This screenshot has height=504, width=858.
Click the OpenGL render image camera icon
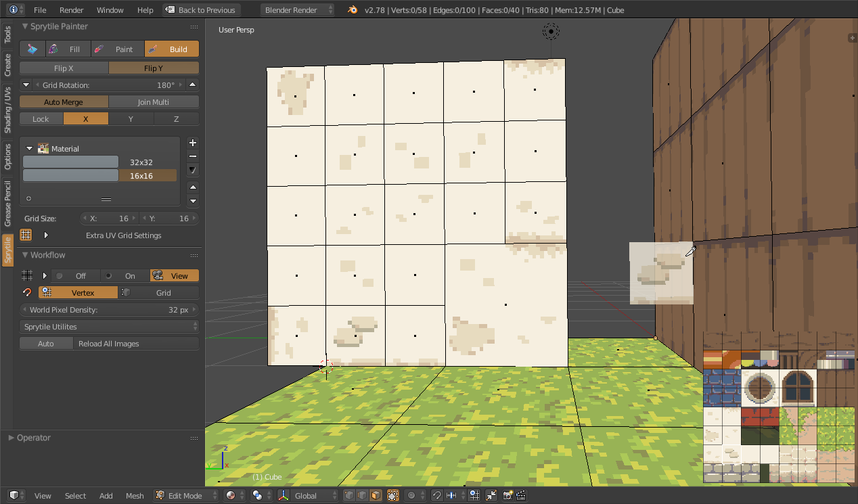click(x=508, y=496)
